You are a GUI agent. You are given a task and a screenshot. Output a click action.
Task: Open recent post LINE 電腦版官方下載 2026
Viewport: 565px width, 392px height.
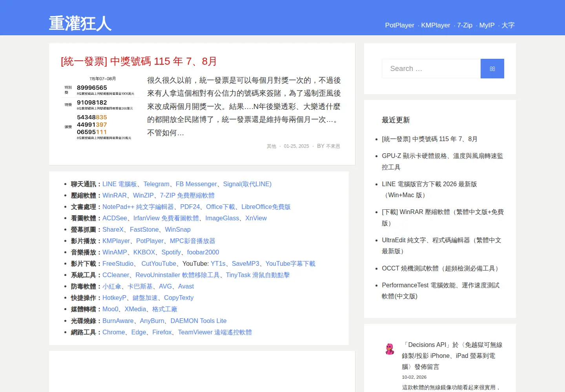point(429,189)
